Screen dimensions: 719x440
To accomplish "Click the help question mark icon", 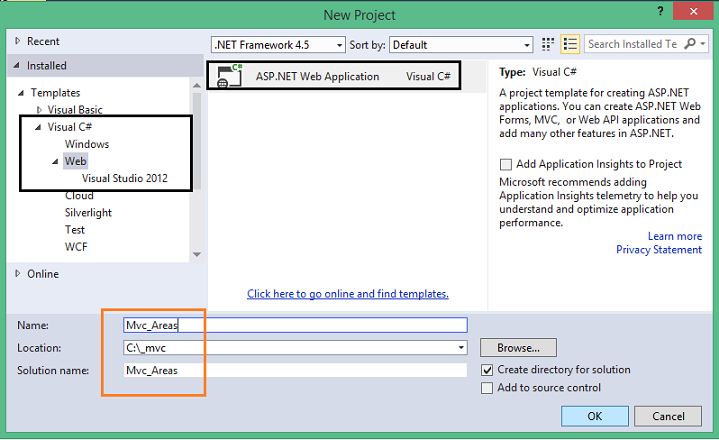I will point(660,11).
